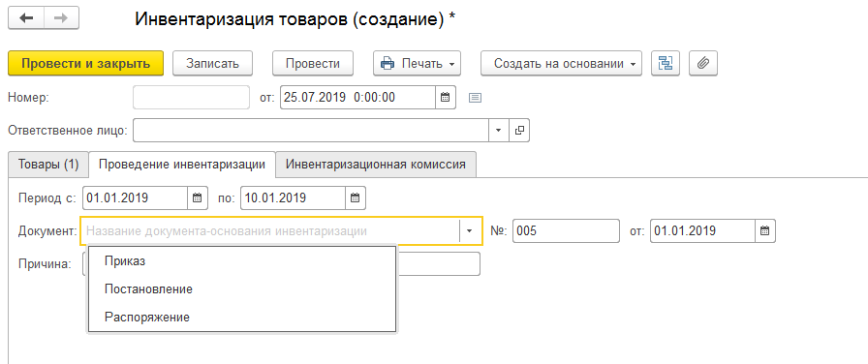Open calendar for period end 10.01.2019

click(356, 198)
